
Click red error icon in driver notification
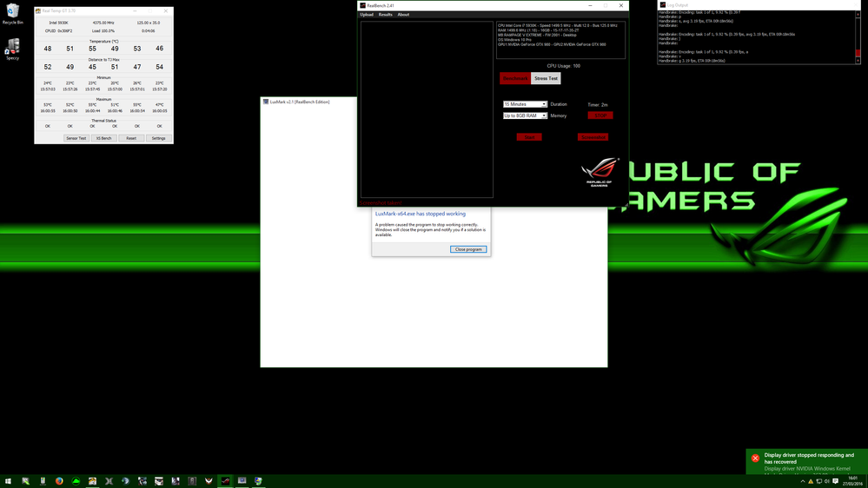755,458
